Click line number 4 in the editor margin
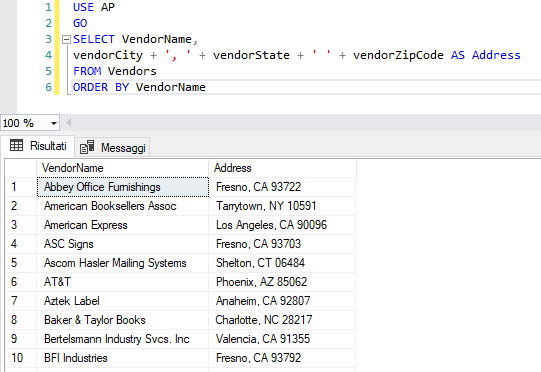The width and height of the screenshot is (541, 372). (48, 55)
